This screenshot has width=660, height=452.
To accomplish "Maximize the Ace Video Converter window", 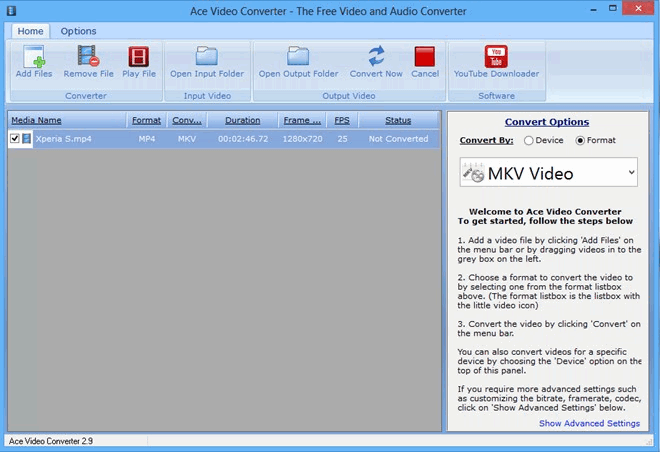I will tap(613, 8).
